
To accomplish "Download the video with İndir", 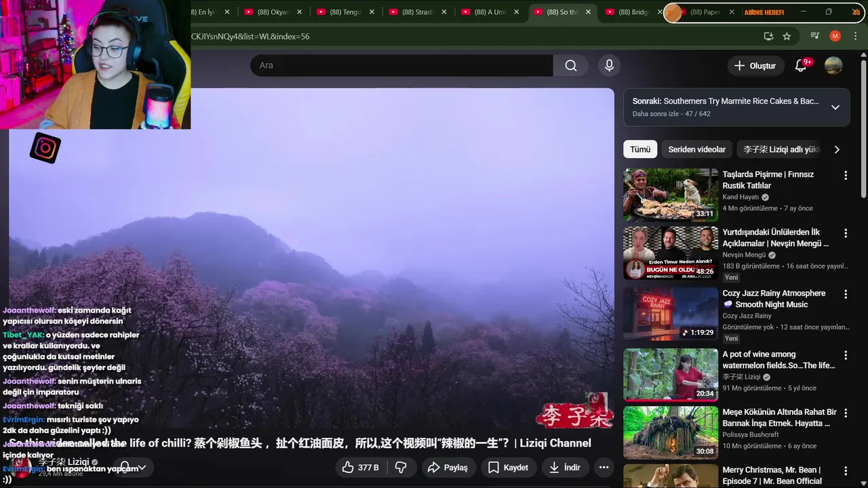I will point(566,468).
